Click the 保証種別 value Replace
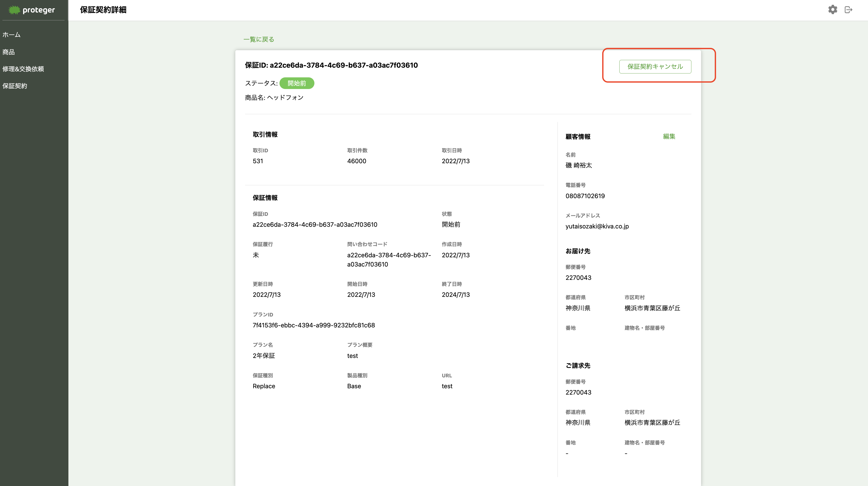 [264, 386]
